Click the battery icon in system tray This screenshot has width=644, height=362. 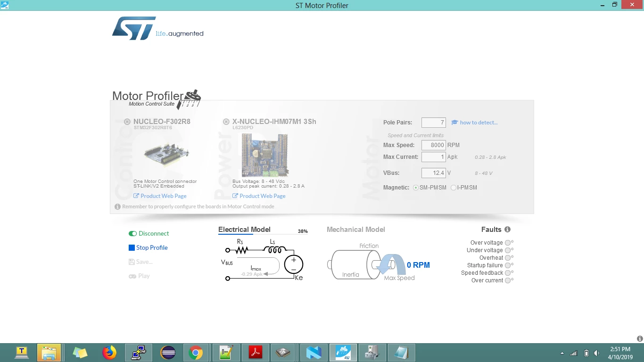(586, 353)
